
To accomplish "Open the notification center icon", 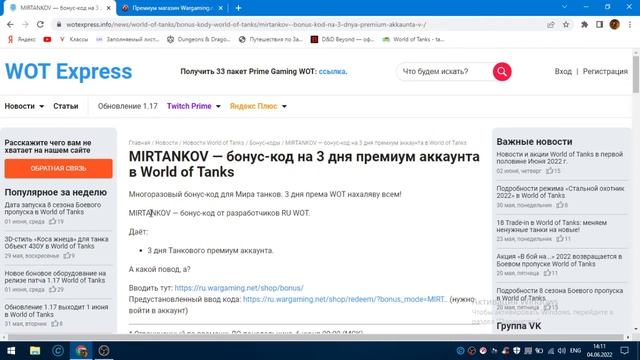I will click(624, 351).
